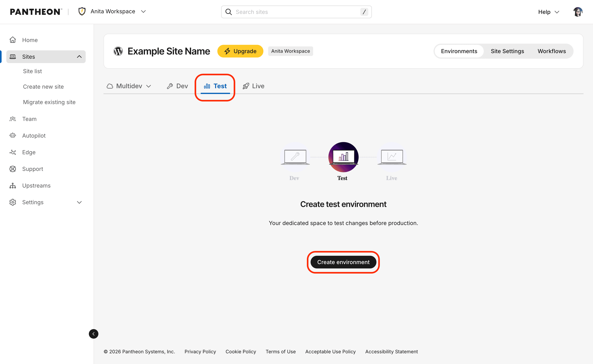This screenshot has width=593, height=364.
Task: Switch to the Site Settings tab
Action: coord(507,51)
